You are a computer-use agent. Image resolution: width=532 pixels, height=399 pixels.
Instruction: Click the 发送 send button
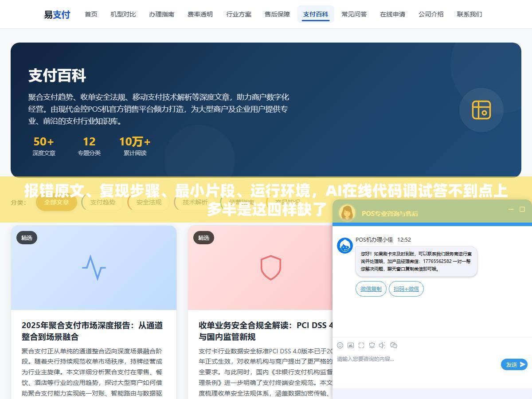(514, 364)
